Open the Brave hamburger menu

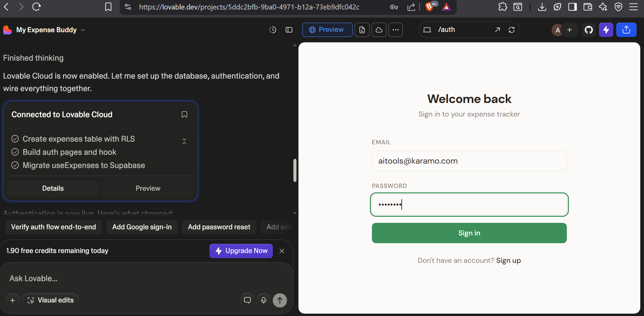[x=634, y=7]
